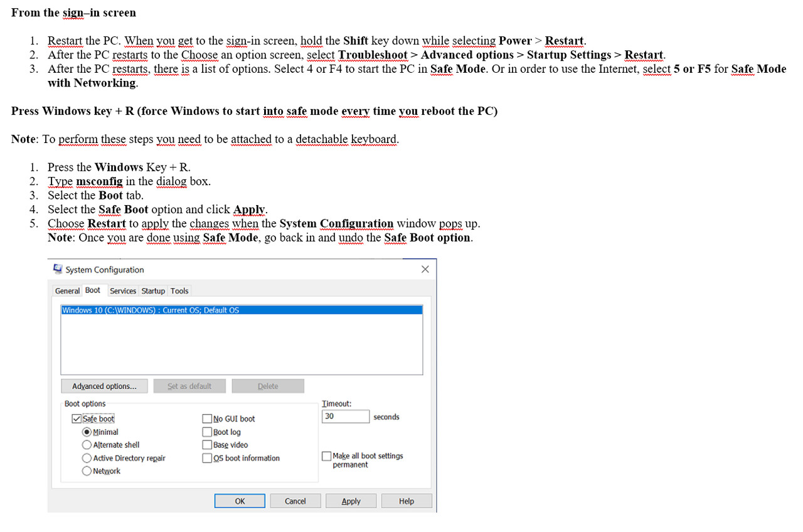Click the "Choose Restart to apply the changes" step
The height and width of the screenshot is (532, 803).
coord(264,223)
